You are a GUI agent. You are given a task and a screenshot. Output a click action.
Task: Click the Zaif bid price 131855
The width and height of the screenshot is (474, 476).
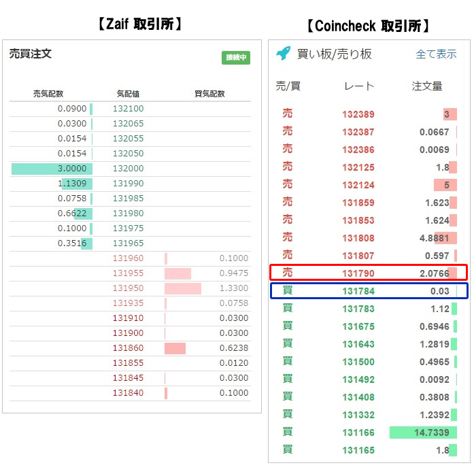(128, 362)
